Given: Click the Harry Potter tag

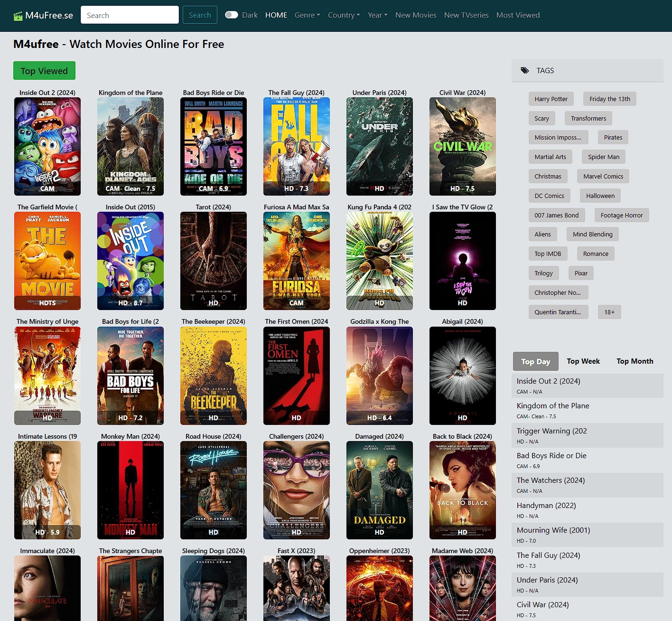Looking at the screenshot, I should click(551, 99).
